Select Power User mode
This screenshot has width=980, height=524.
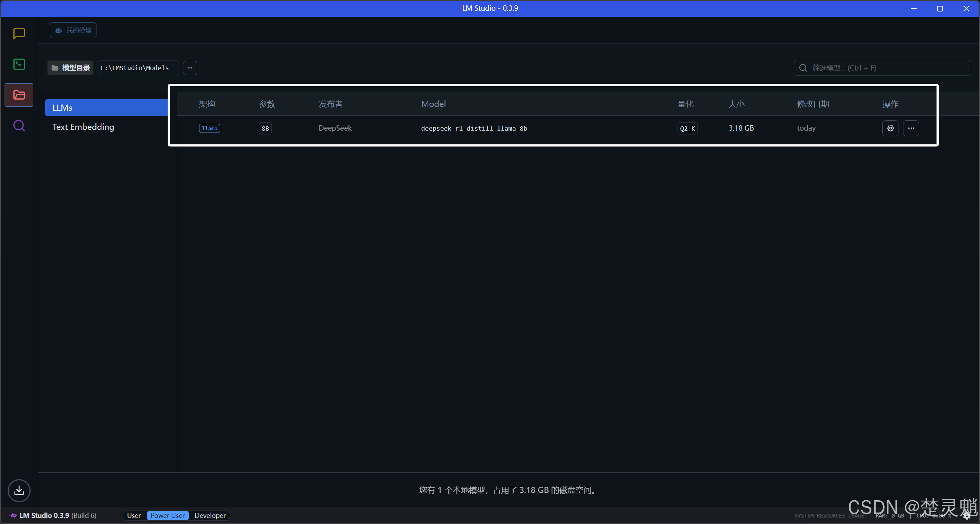pyautogui.click(x=167, y=516)
